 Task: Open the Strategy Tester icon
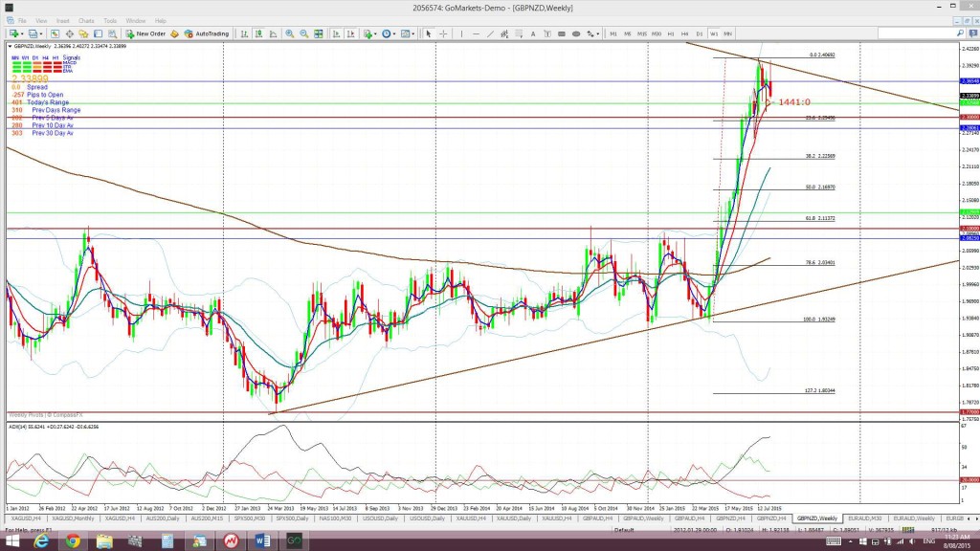113,33
